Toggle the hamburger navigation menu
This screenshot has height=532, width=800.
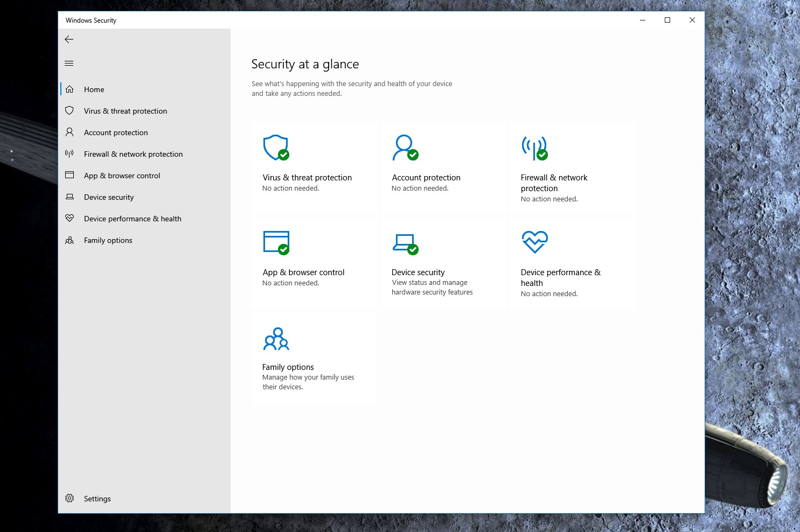69,63
